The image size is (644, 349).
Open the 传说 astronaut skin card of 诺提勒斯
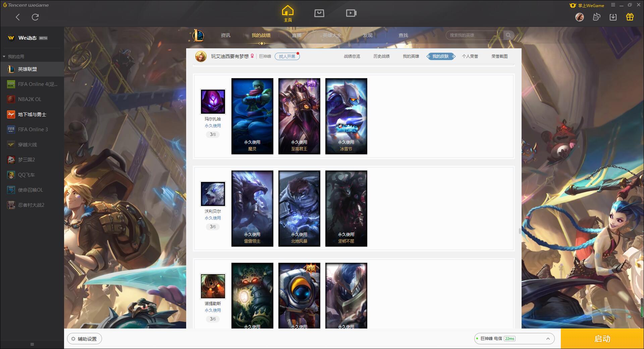point(299,295)
